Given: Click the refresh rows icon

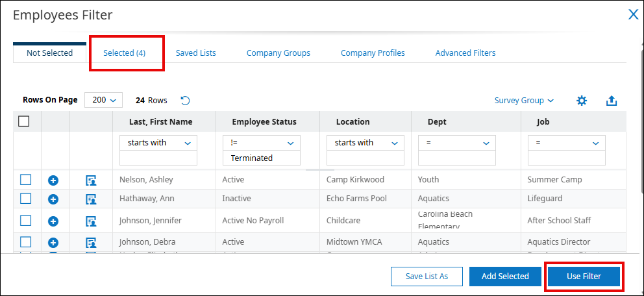Looking at the screenshot, I should tap(185, 101).
